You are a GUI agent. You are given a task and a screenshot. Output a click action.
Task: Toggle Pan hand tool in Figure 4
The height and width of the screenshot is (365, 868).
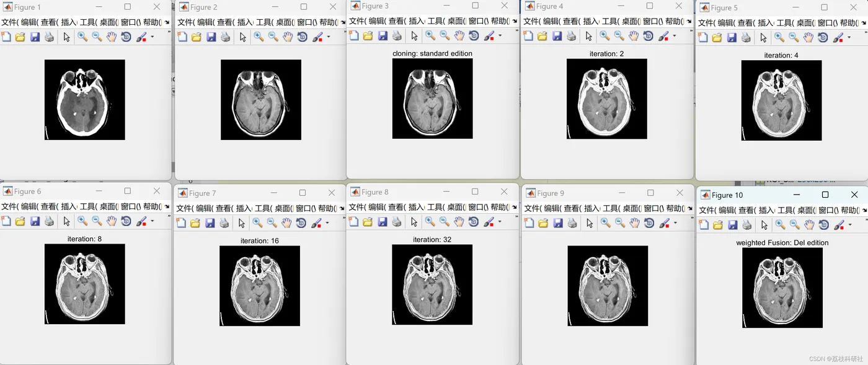634,36
